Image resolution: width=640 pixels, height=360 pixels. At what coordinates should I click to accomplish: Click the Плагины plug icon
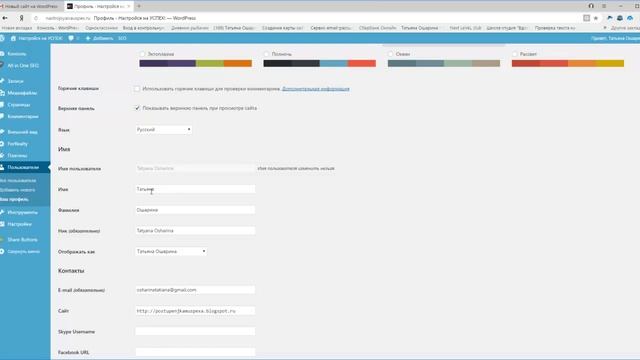[x=2, y=156]
